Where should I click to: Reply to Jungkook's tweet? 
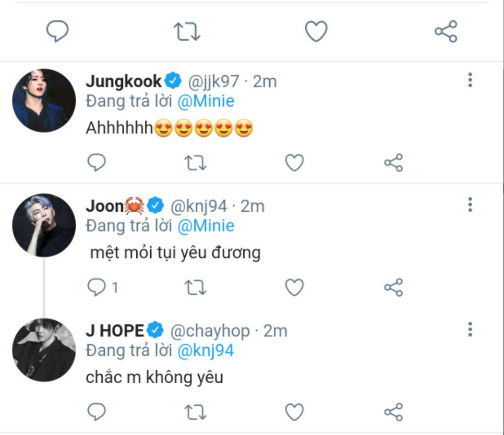click(x=97, y=163)
